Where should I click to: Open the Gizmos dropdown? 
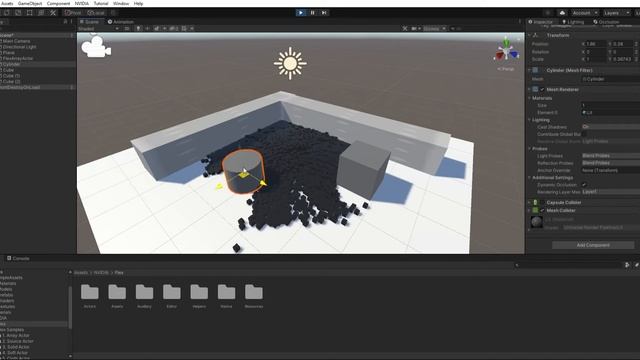pos(434,29)
